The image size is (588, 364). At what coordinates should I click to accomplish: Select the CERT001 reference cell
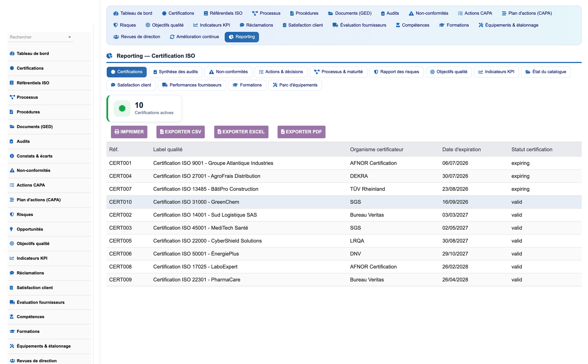(x=120, y=163)
